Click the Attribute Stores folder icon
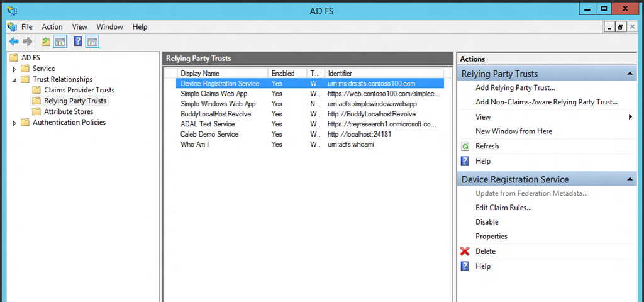644x302 pixels. tap(37, 111)
